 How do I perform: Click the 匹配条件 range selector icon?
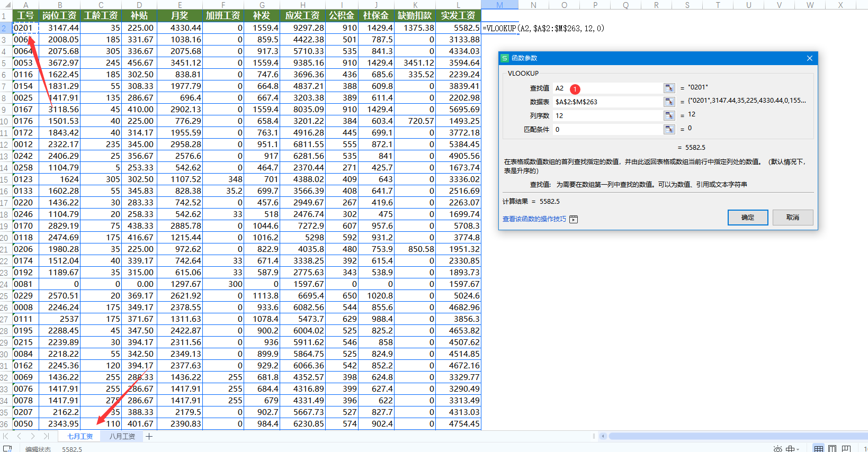[x=669, y=129]
